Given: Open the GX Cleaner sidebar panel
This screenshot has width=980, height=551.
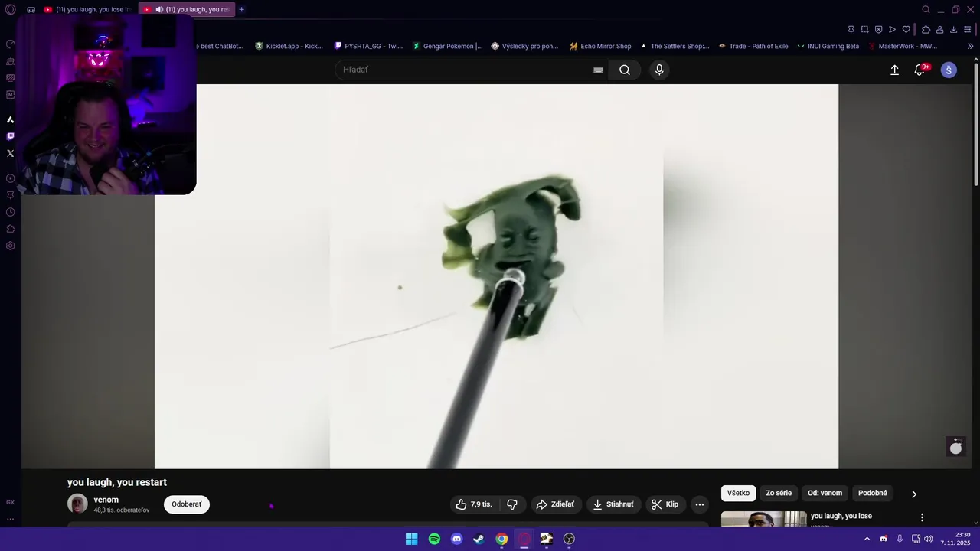Looking at the screenshot, I should [11, 61].
